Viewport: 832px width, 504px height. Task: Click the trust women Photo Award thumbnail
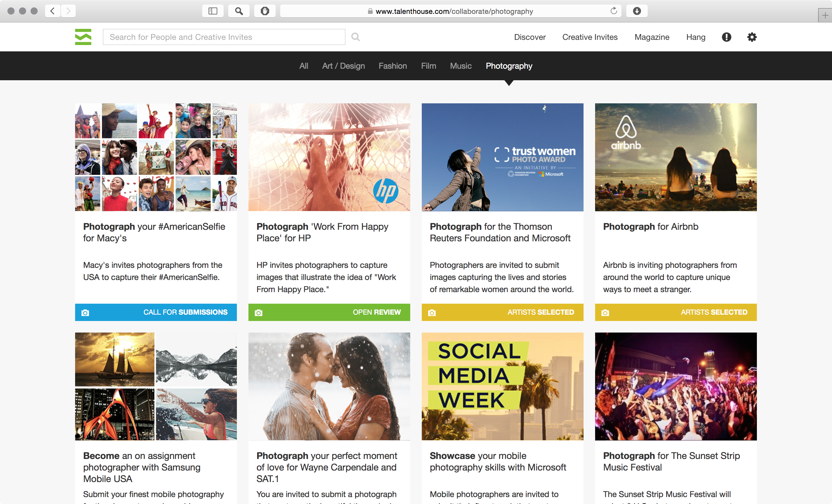point(502,157)
